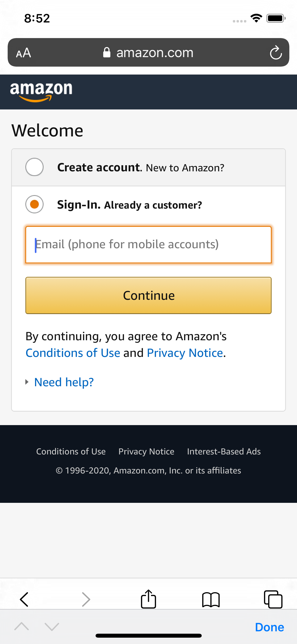Reload the amazon.com page
297x644 pixels.
click(x=276, y=52)
